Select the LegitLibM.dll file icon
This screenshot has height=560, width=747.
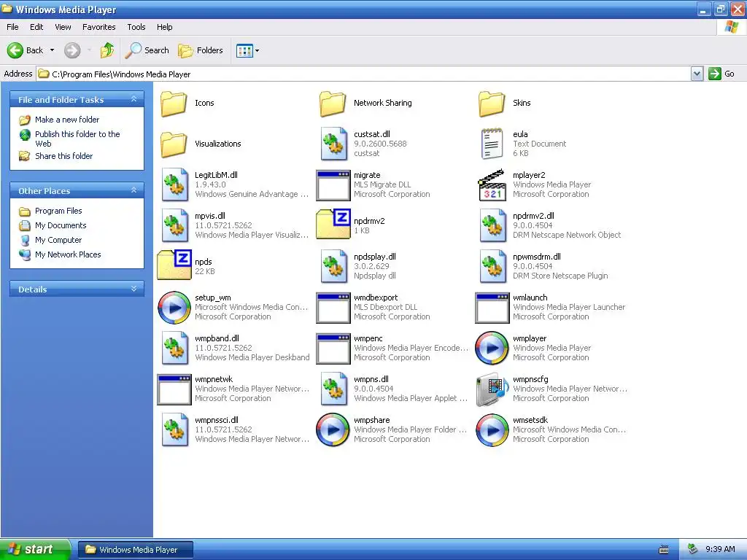point(174,184)
